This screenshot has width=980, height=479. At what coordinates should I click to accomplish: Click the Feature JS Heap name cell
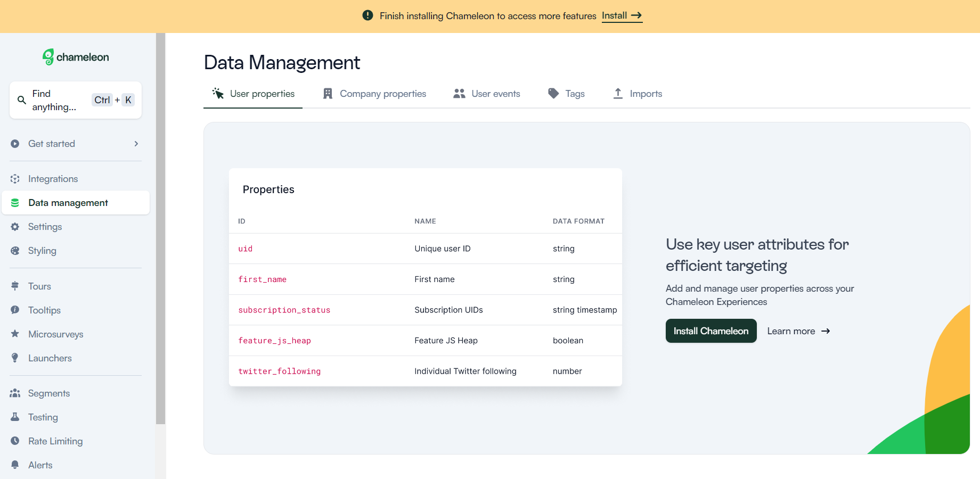click(x=446, y=341)
